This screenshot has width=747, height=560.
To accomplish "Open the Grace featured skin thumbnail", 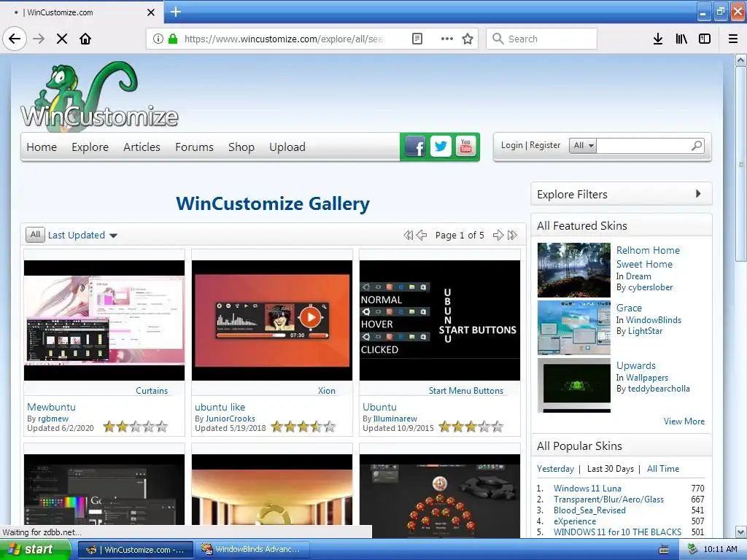I will pyautogui.click(x=573, y=327).
